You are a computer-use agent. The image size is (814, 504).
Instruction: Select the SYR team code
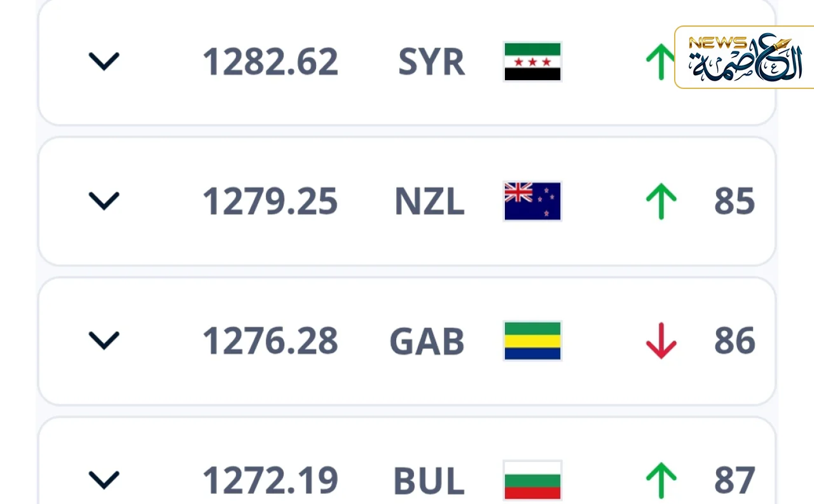point(431,62)
